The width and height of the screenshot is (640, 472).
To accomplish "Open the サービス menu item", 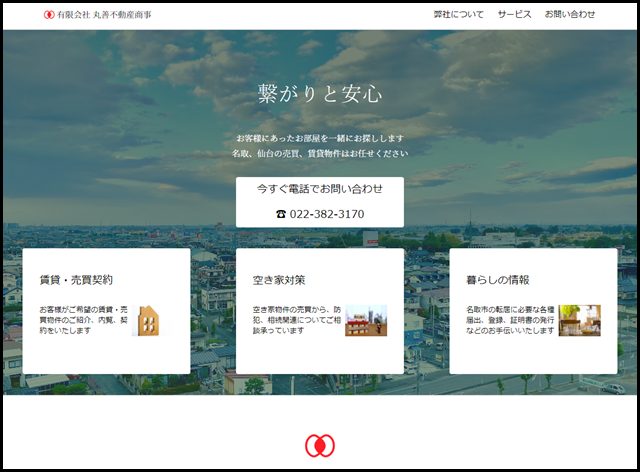I will [x=514, y=14].
